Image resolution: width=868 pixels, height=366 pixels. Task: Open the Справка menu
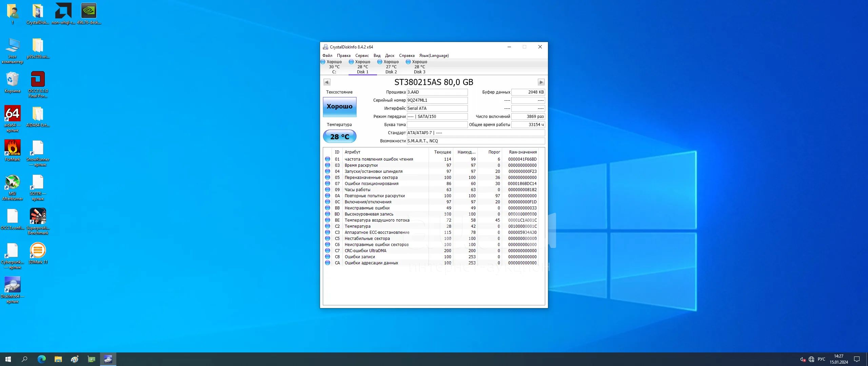coord(407,56)
